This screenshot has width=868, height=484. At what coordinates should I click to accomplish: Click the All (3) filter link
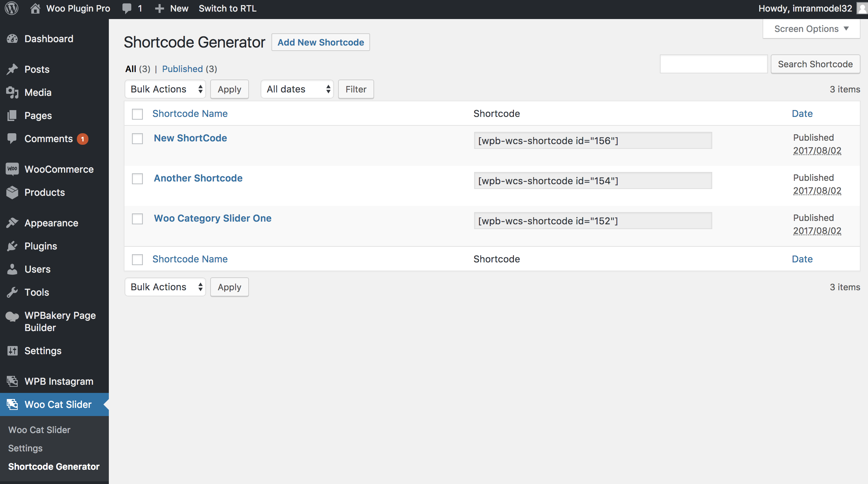pyautogui.click(x=138, y=69)
